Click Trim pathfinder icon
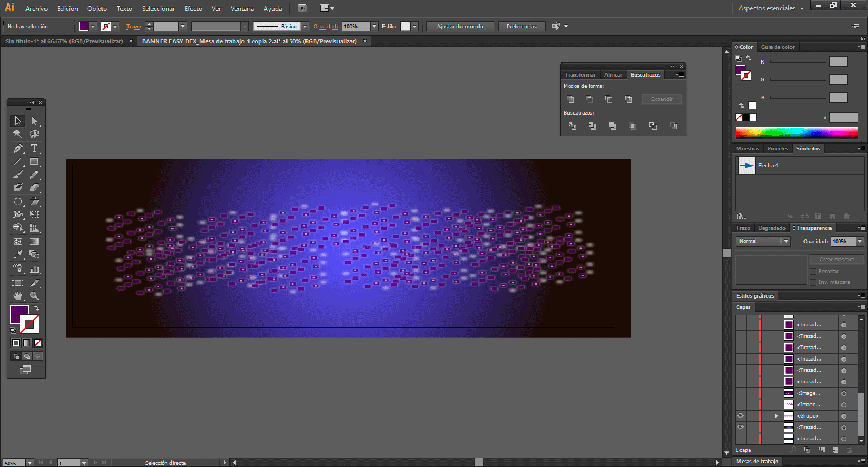The height and width of the screenshot is (467, 868). pyautogui.click(x=592, y=126)
